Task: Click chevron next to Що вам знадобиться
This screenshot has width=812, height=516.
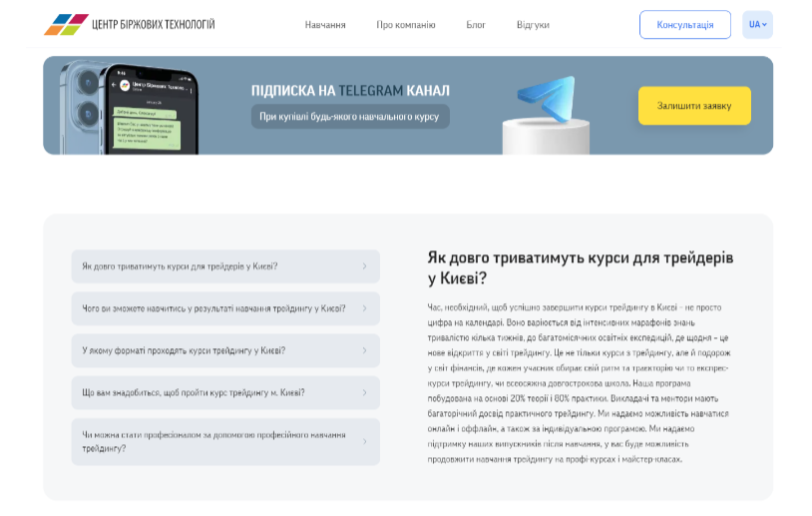Action: [x=364, y=392]
